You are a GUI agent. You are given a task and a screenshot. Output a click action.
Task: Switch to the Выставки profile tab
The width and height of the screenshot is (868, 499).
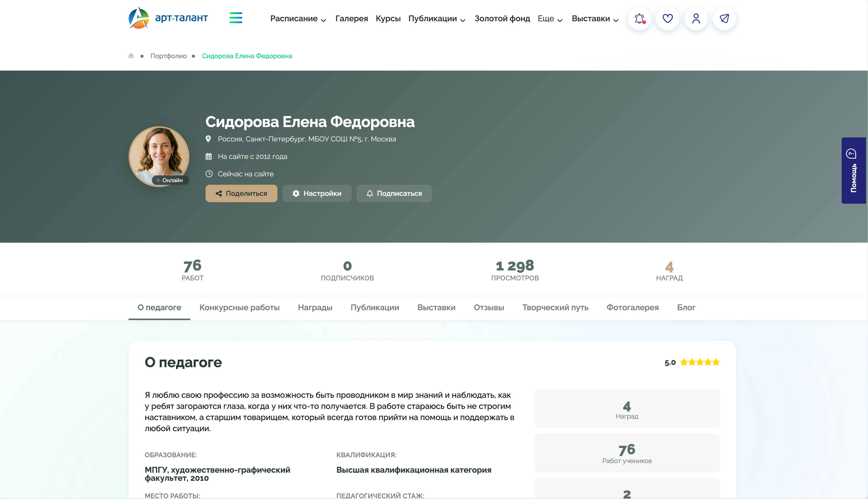click(x=436, y=307)
